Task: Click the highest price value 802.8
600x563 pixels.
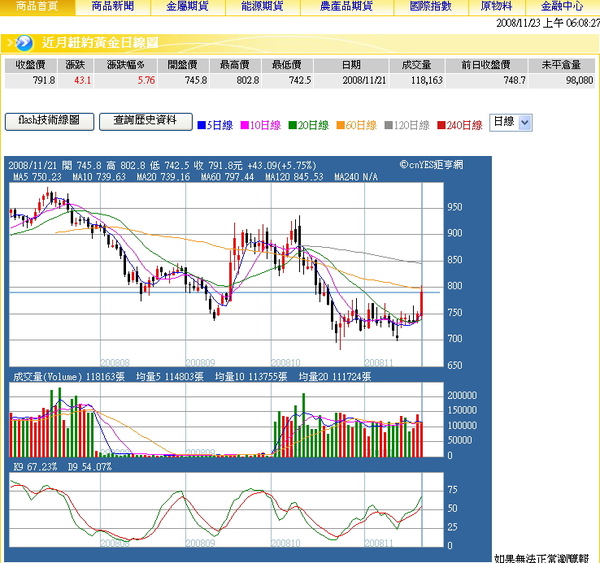Action: click(x=248, y=80)
